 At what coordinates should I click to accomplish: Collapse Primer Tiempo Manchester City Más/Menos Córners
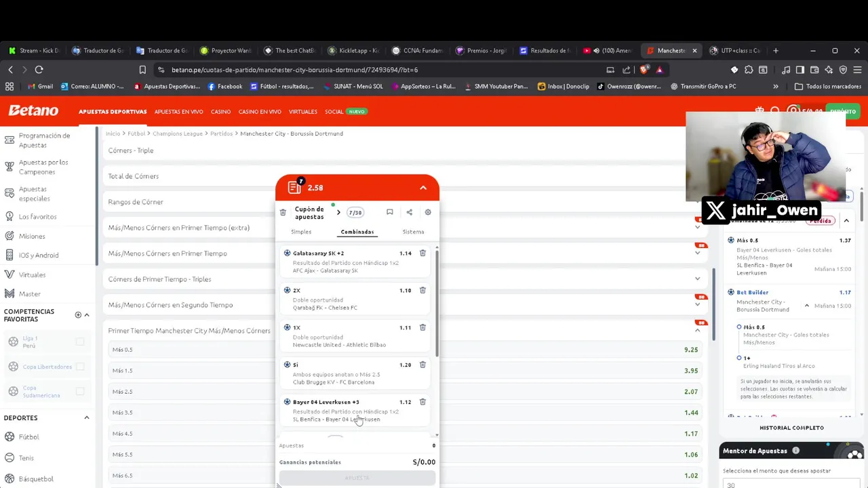coord(698,330)
